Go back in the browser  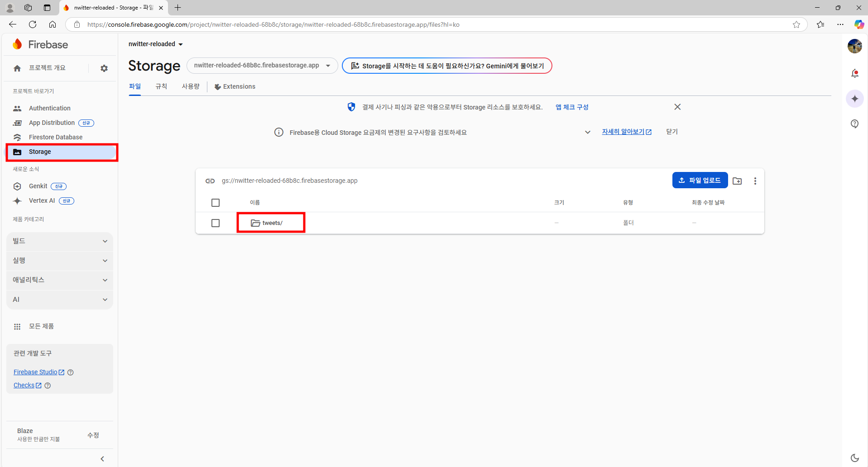13,24
